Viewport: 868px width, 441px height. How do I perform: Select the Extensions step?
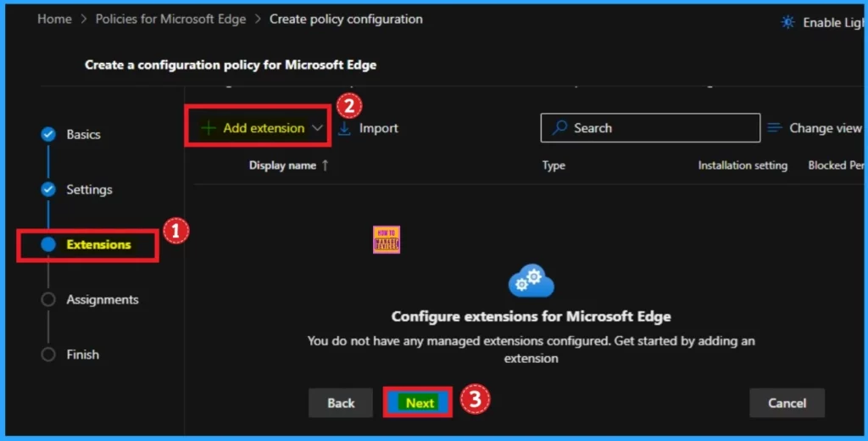tap(98, 244)
